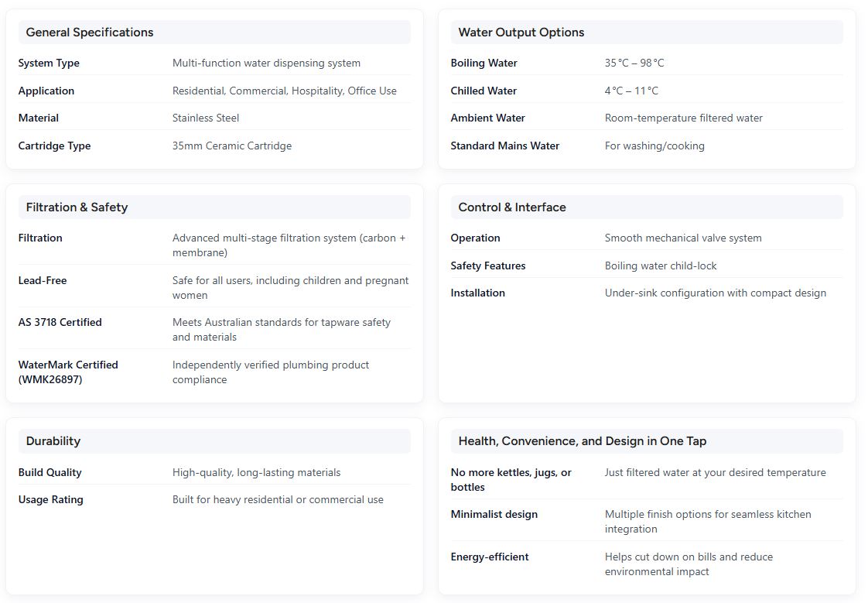This screenshot has width=868, height=603.
Task: Click the Boiling Water temperature range value
Action: 634,63
